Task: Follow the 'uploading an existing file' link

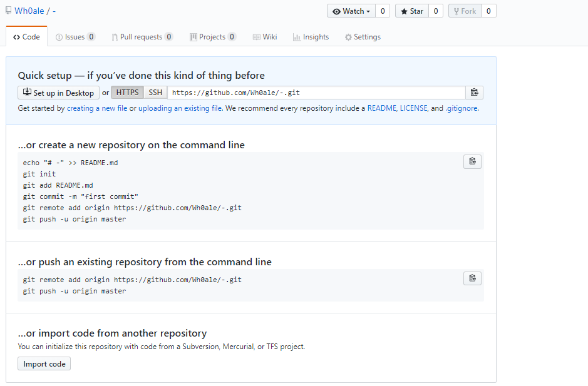Action: click(180, 108)
